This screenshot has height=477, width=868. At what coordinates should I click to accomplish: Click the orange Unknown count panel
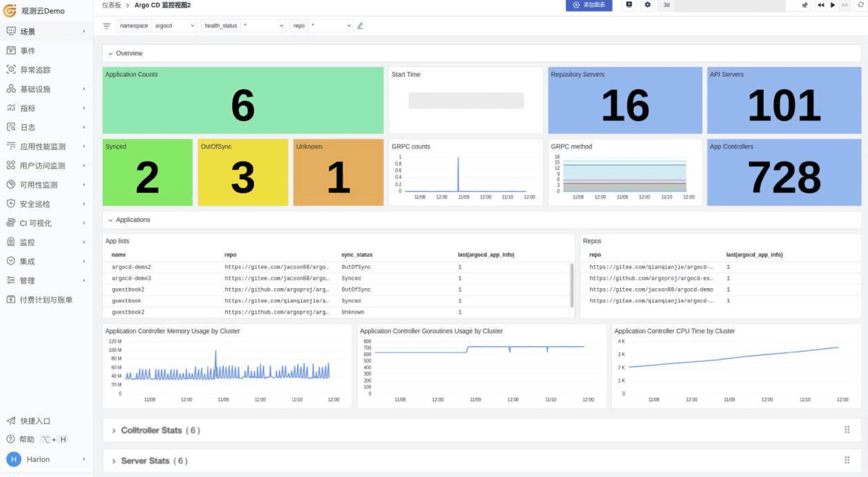(338, 172)
